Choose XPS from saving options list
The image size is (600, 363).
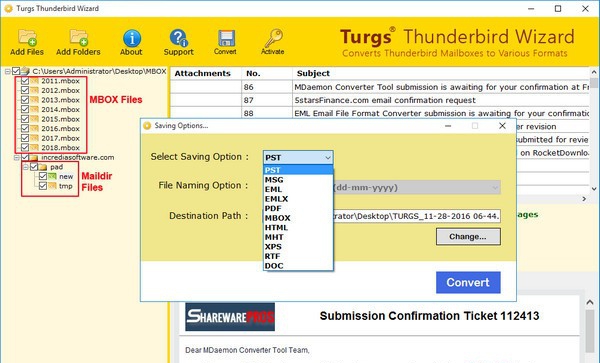click(298, 246)
